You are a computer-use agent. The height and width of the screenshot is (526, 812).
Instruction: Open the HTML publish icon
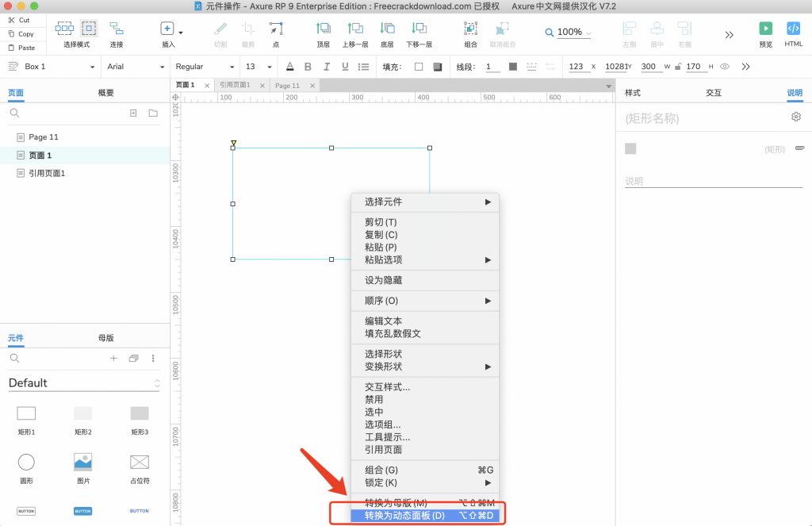pyautogui.click(x=793, y=29)
